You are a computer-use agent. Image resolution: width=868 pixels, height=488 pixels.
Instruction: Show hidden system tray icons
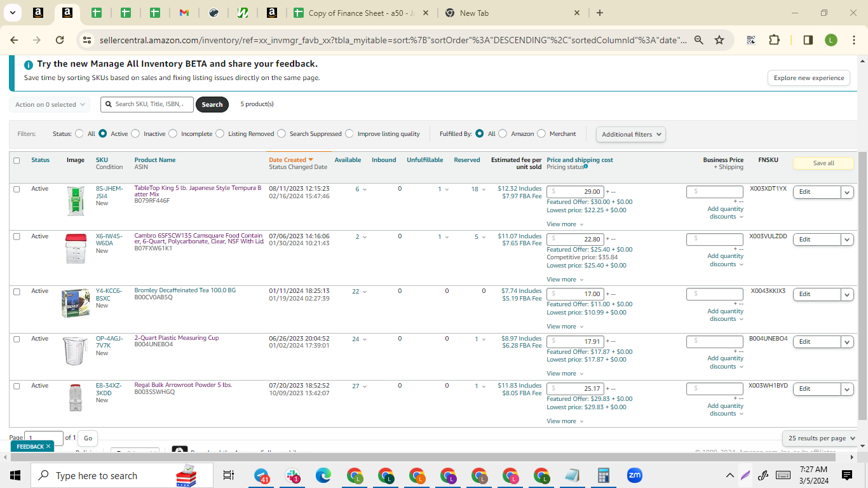(730, 475)
